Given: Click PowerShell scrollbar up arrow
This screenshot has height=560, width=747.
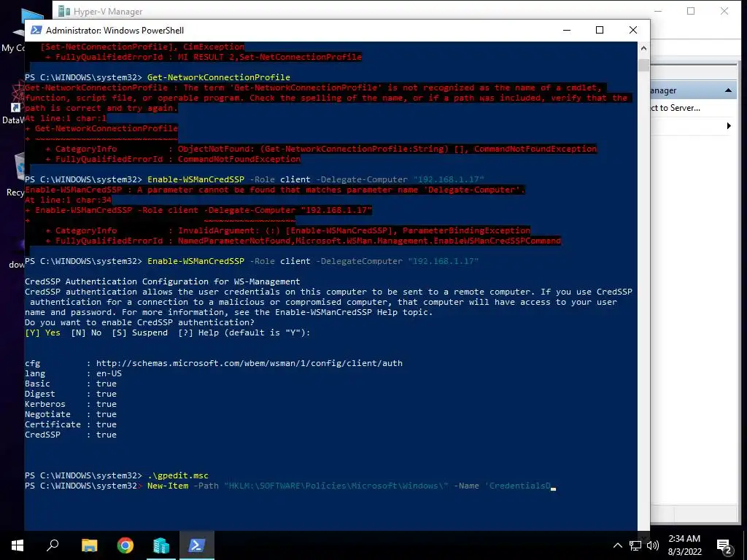Looking at the screenshot, I should pyautogui.click(x=643, y=47).
